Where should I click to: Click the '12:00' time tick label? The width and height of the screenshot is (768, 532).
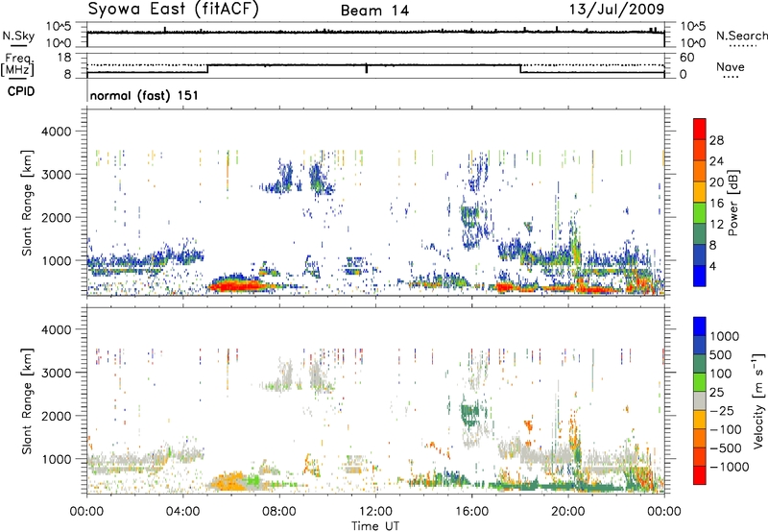click(x=375, y=512)
